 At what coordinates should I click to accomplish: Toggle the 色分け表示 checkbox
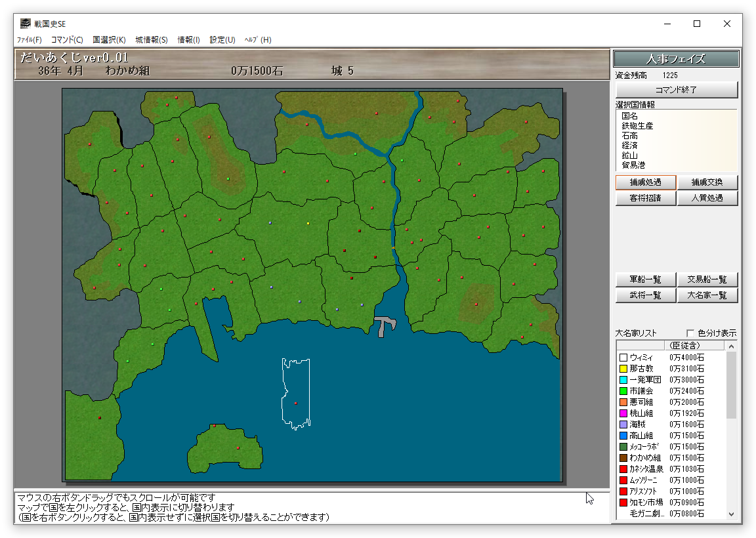coord(690,333)
